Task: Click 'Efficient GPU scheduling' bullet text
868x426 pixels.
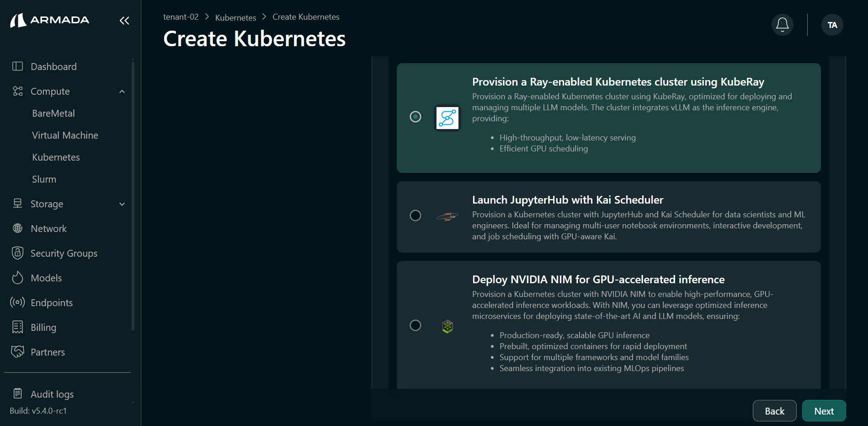Action: [x=543, y=149]
